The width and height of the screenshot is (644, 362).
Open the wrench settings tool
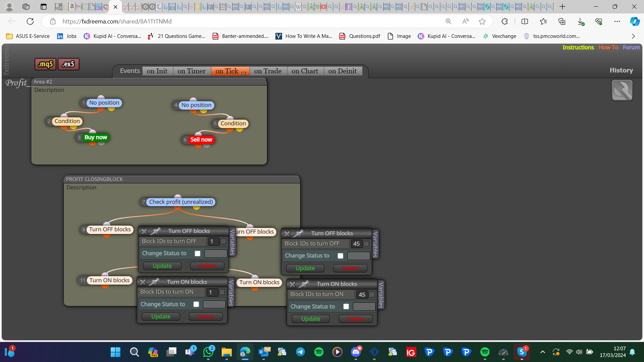tap(622, 90)
